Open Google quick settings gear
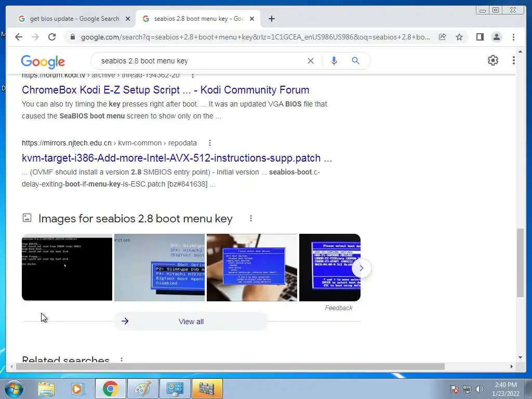This screenshot has width=532, height=399. (493, 60)
